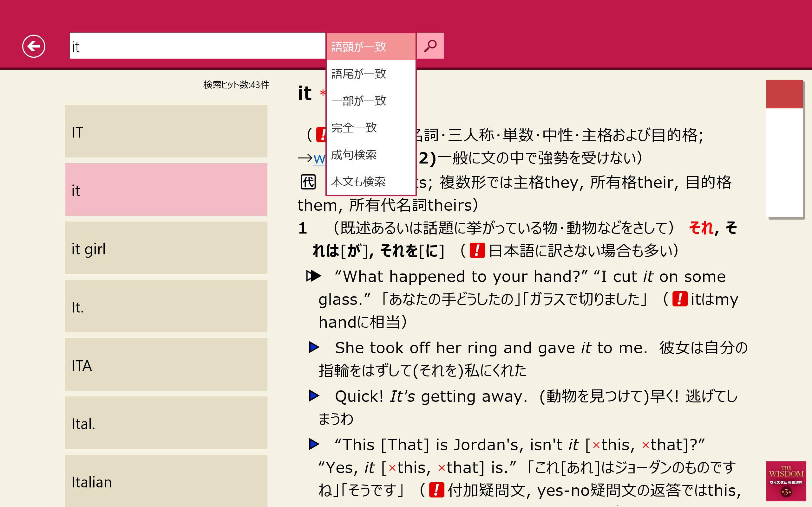Image resolution: width=812 pixels, height=507 pixels.
Task: Select 本文も検索 full-text option
Action: [370, 182]
